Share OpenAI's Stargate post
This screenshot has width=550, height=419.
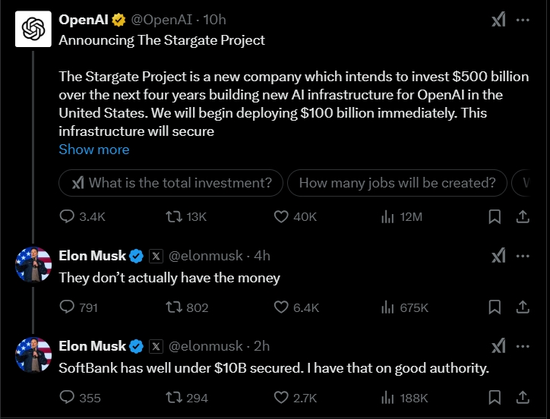coord(523,217)
